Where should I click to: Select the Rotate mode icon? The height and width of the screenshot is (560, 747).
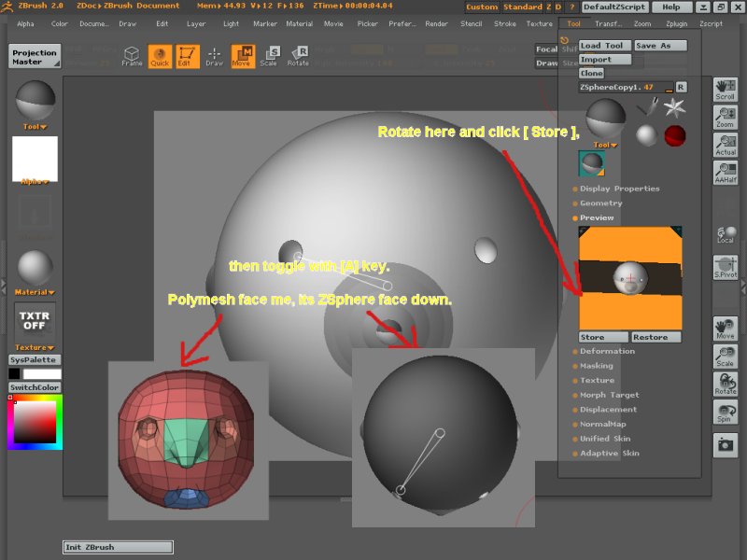tap(298, 56)
